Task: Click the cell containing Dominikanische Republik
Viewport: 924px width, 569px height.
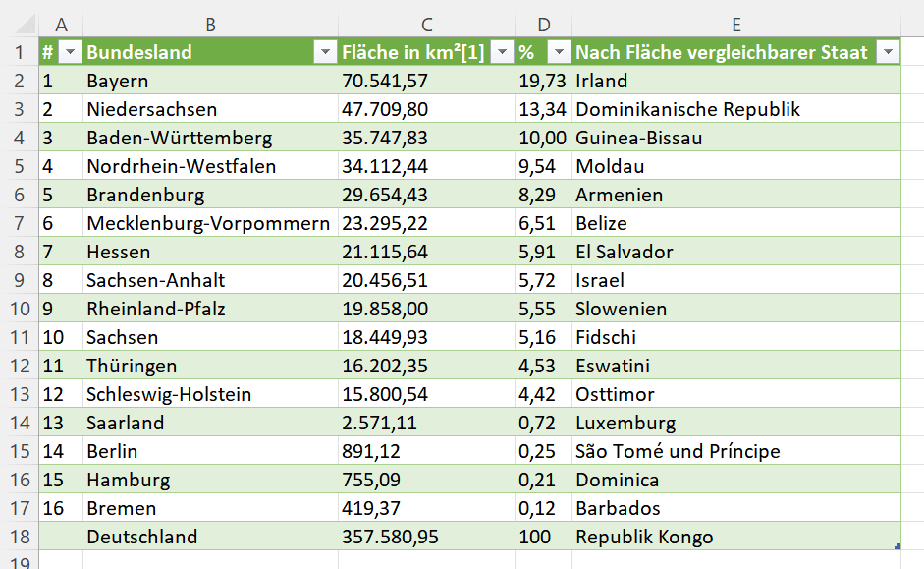Action: pos(736,109)
